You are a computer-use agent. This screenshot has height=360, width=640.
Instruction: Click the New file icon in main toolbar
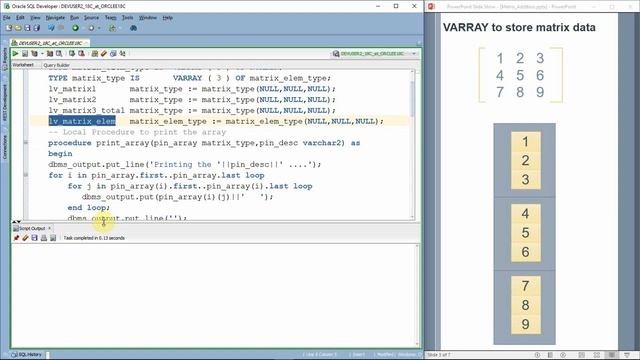(x=9, y=28)
